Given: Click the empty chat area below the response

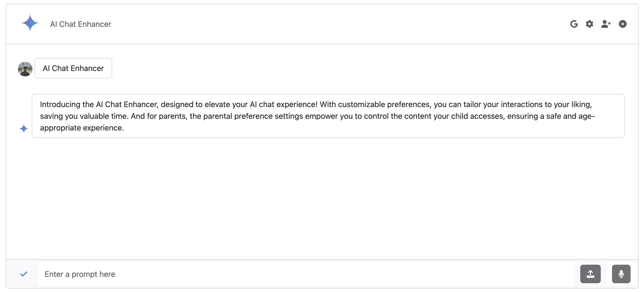Looking at the screenshot, I should 322,197.
